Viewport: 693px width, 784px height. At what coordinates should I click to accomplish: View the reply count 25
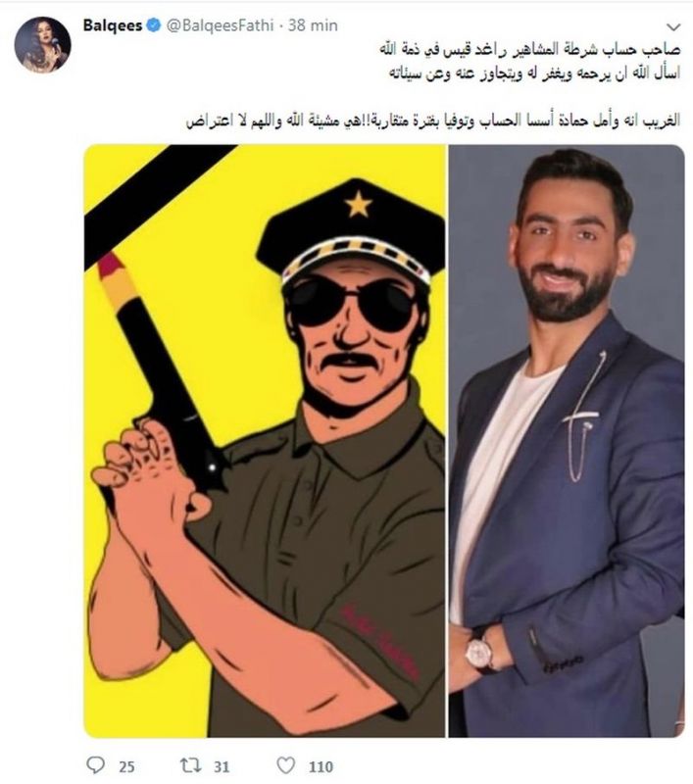[127, 766]
